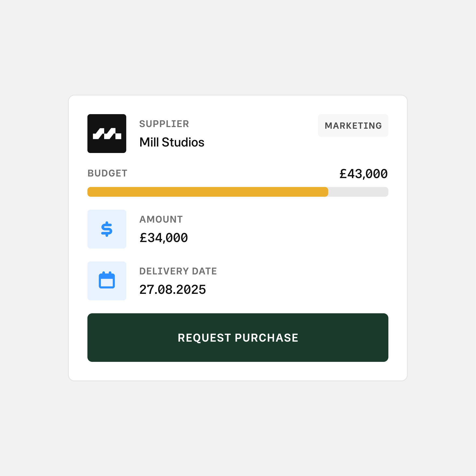Click the AMOUNT label
The height and width of the screenshot is (476, 476).
pos(161,219)
